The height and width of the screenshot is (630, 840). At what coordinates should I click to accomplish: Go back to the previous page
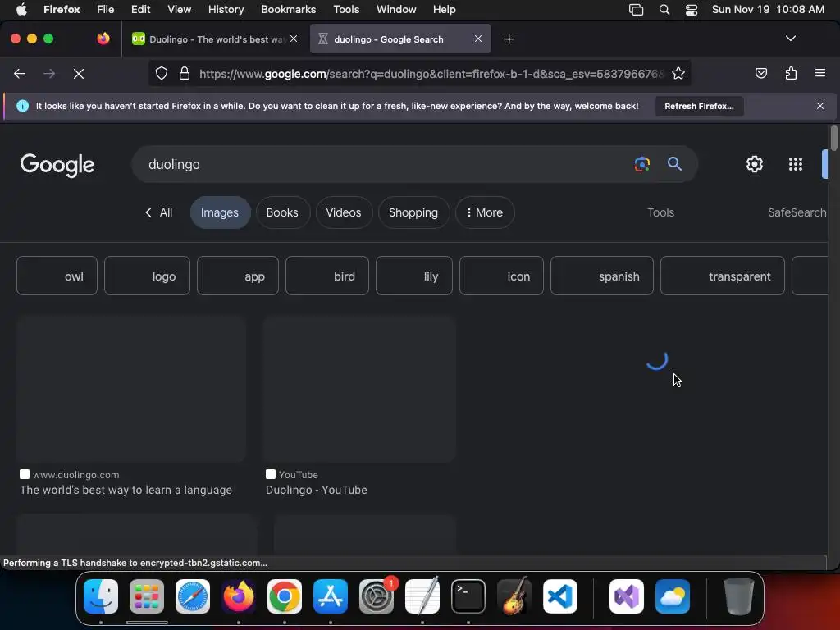(x=20, y=73)
